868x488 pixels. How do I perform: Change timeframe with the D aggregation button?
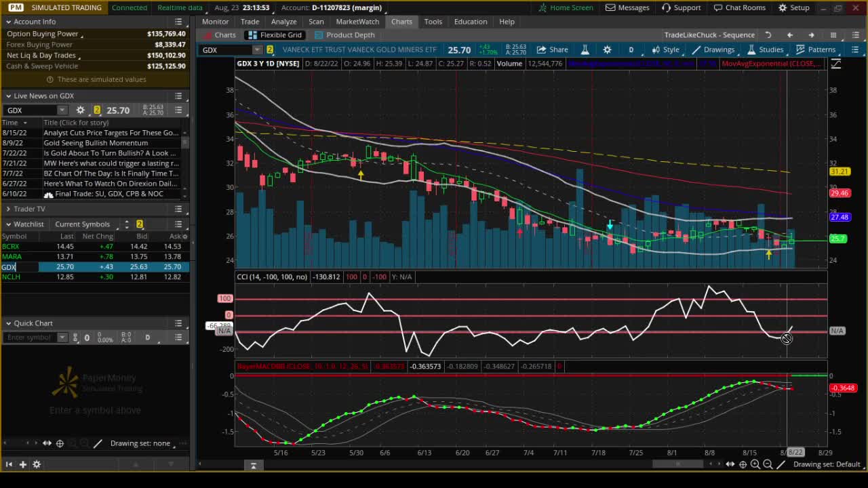(x=631, y=49)
